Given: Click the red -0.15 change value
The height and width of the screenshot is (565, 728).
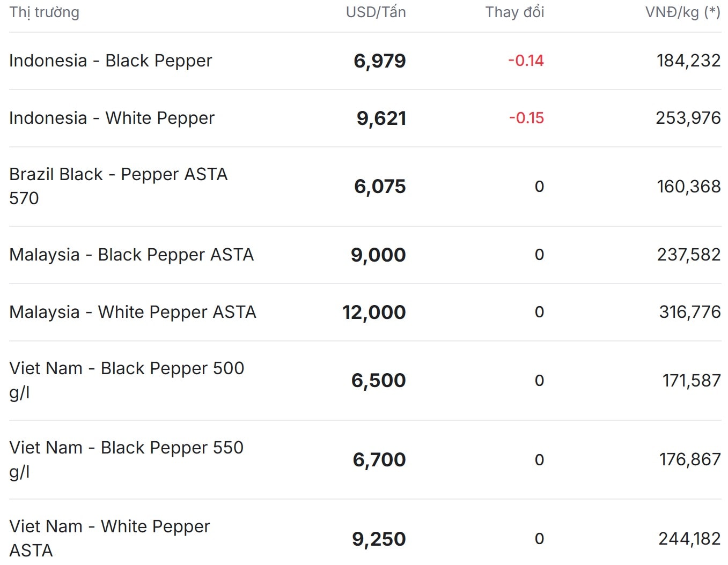Looking at the screenshot, I should tap(526, 118).
